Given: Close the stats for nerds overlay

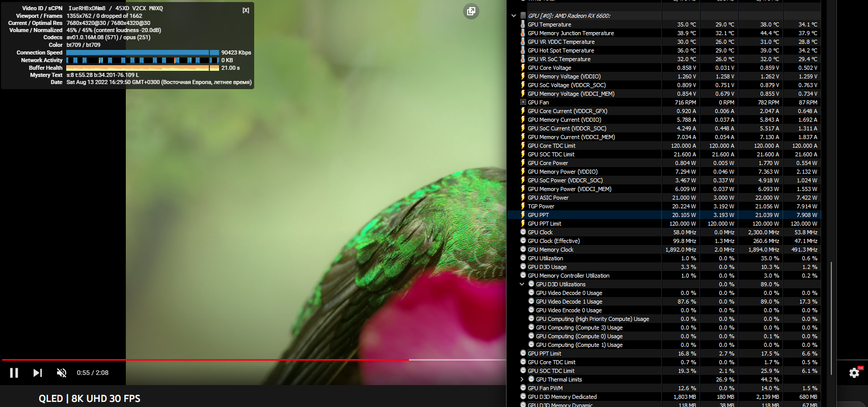Looking at the screenshot, I should (246, 10).
